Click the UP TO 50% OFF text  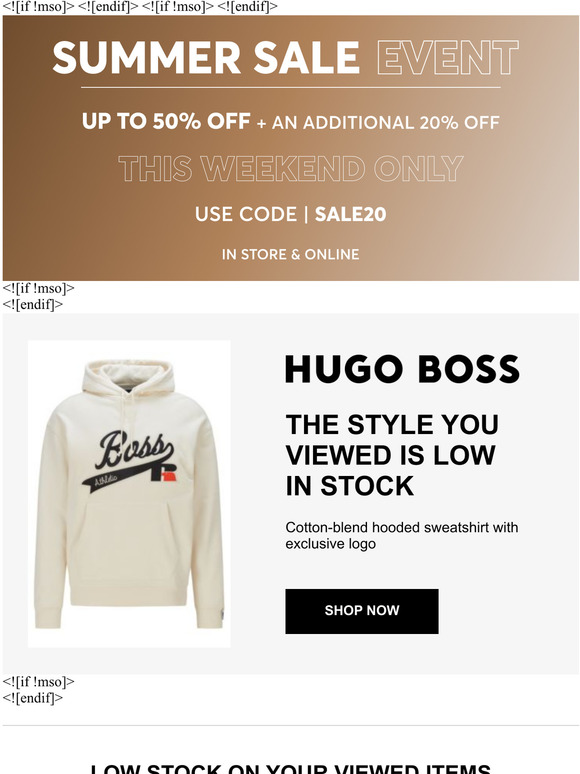166,121
